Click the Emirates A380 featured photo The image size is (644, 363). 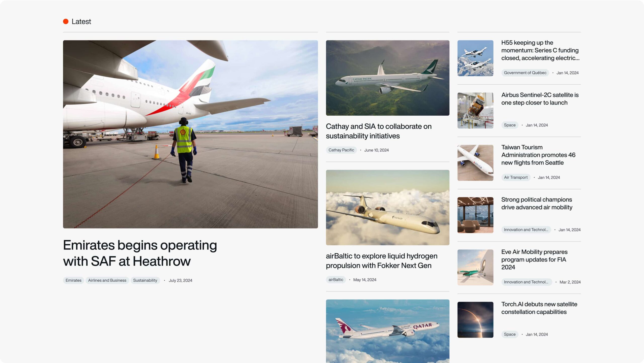point(190,134)
